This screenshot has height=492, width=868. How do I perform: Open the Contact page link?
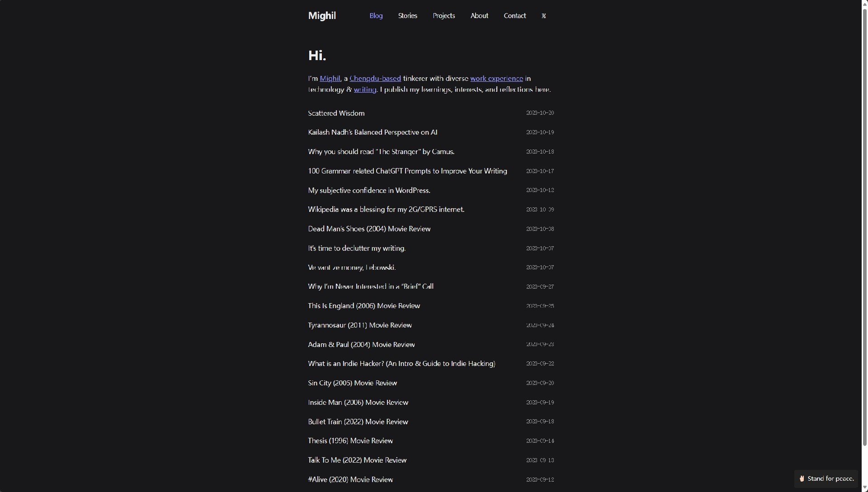(x=514, y=16)
